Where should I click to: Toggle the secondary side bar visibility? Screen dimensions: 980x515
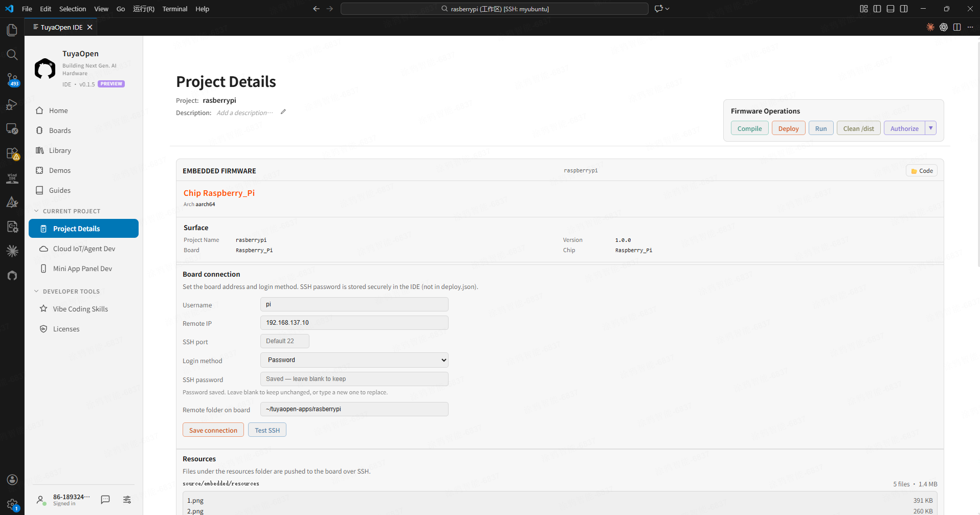coord(904,9)
